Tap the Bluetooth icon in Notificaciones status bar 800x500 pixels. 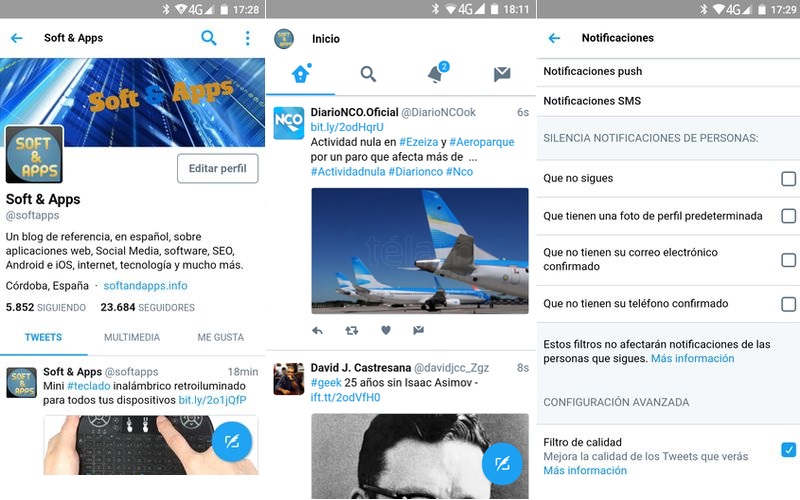[x=704, y=9]
